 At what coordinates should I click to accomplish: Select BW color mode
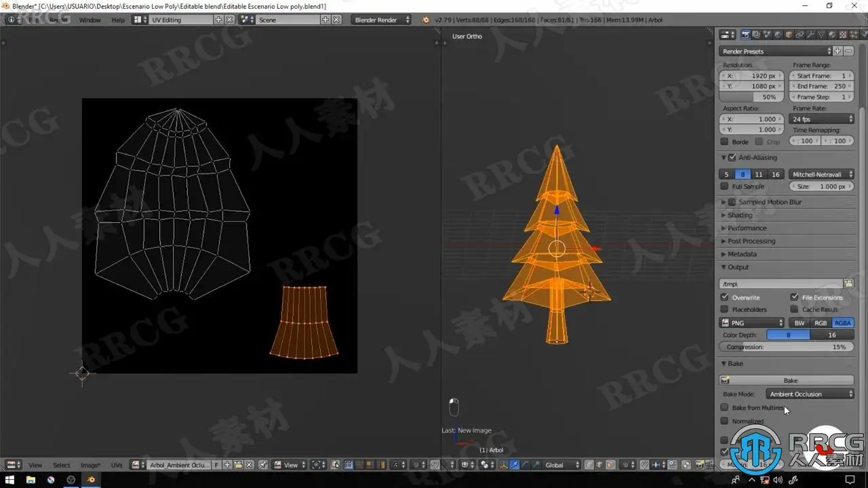(x=800, y=323)
